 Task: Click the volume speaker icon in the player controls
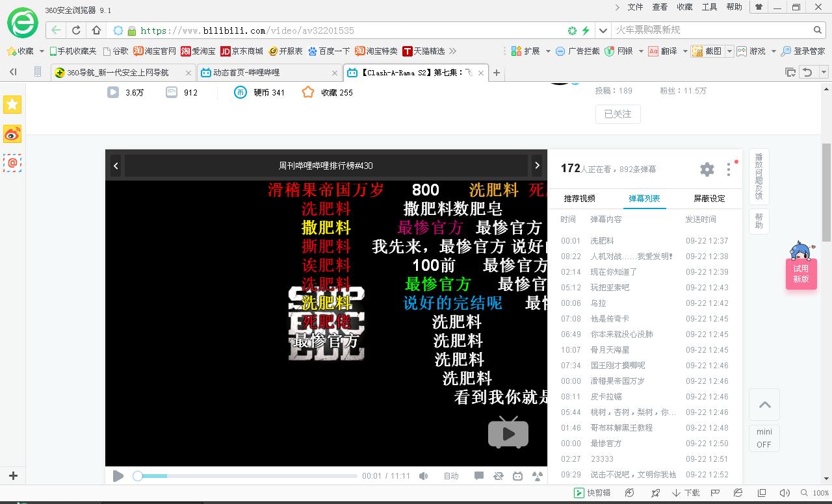[424, 476]
